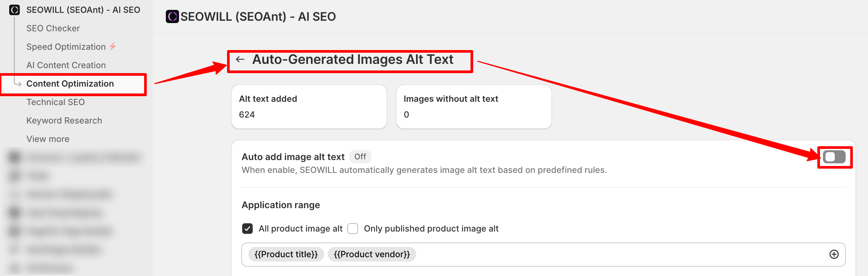Select AI Content Creation in sidebar
The height and width of the screenshot is (276, 868).
point(66,65)
